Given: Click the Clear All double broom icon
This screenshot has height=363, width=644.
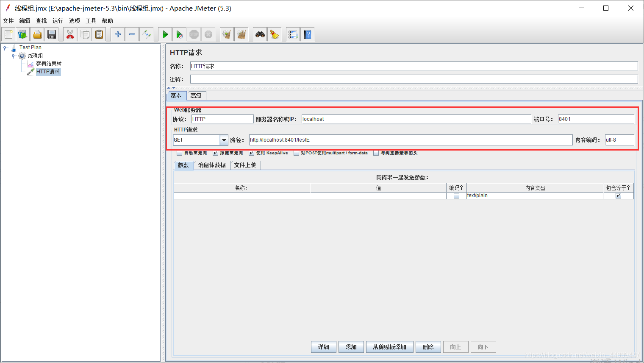Looking at the screenshot, I should [241, 34].
